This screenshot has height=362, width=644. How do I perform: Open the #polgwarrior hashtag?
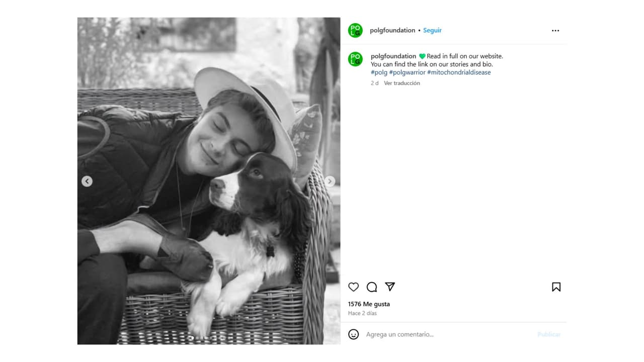tap(407, 72)
